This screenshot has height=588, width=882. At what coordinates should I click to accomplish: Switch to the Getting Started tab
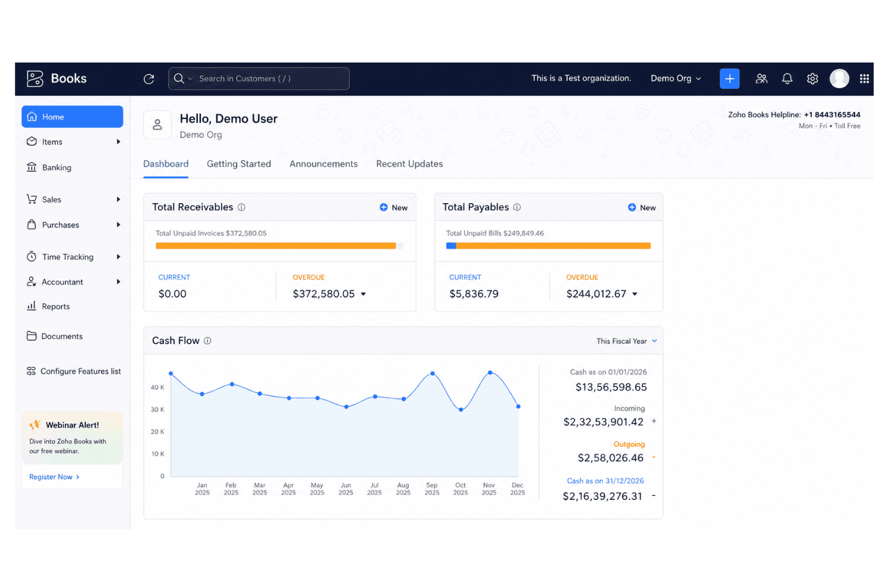[x=239, y=164]
